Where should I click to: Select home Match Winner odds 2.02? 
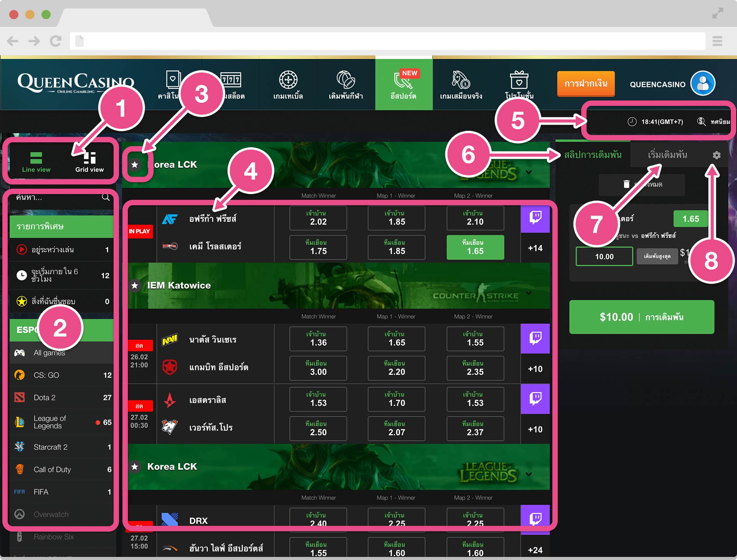tap(318, 218)
